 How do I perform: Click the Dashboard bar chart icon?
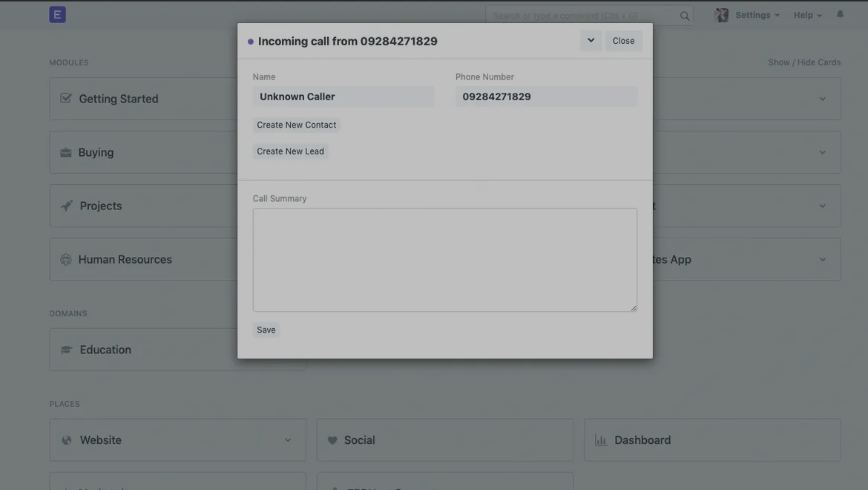[601, 440]
